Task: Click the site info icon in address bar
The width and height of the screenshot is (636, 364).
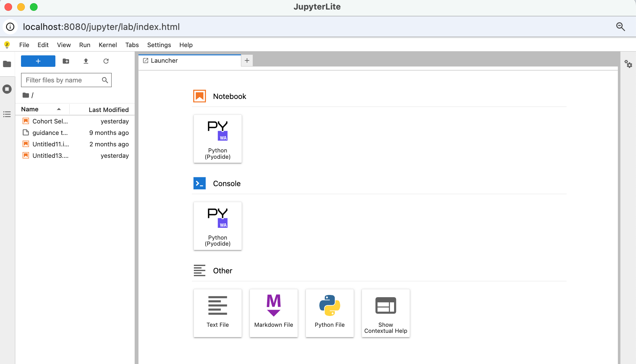Action: (x=10, y=27)
